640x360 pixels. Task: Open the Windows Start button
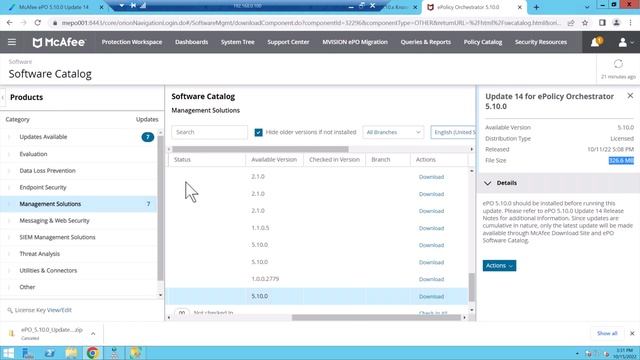click(x=8, y=353)
